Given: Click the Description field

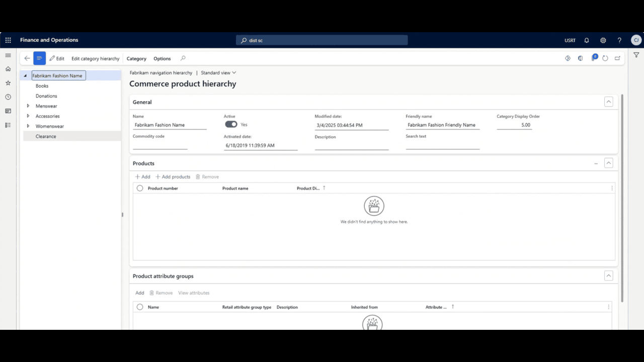Looking at the screenshot, I should click(x=352, y=145).
